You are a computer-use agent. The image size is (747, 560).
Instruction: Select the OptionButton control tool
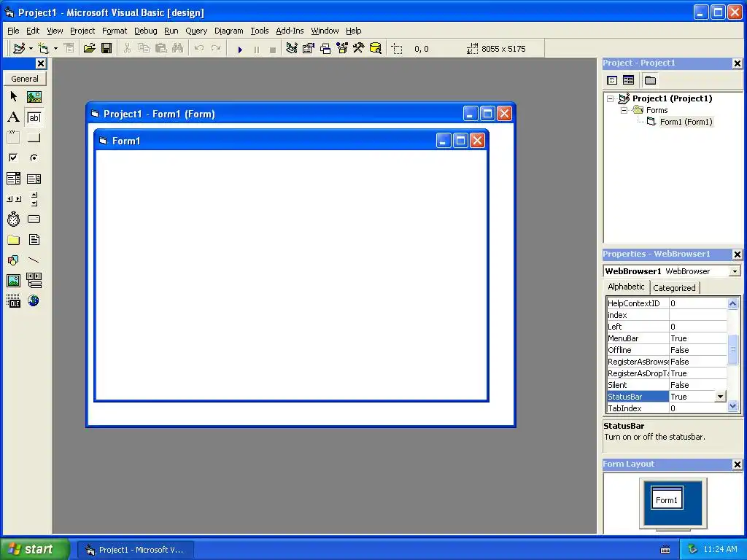pyautogui.click(x=34, y=157)
